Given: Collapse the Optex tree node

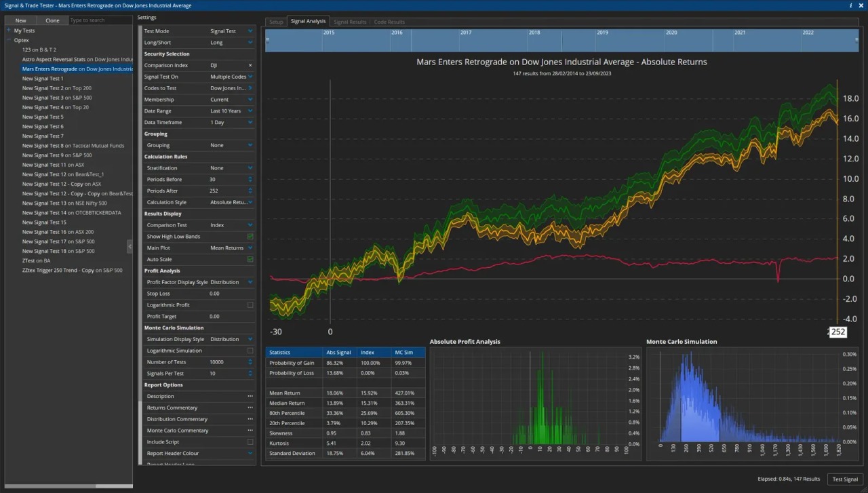Looking at the screenshot, I should pyautogui.click(x=9, y=40).
